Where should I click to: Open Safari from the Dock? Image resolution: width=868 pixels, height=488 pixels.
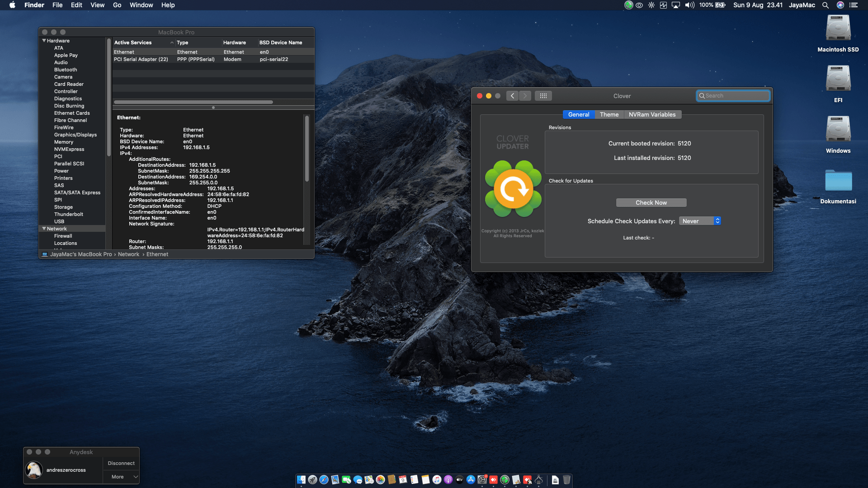tap(324, 480)
